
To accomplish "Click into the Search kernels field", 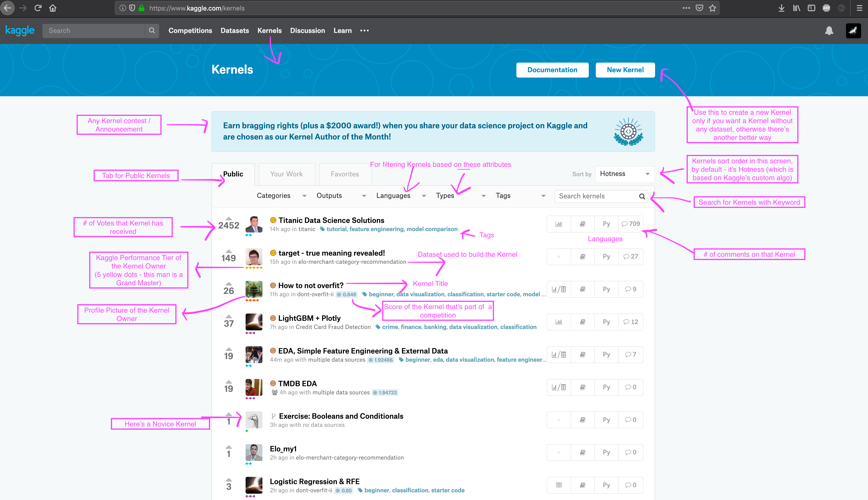I will (x=596, y=196).
